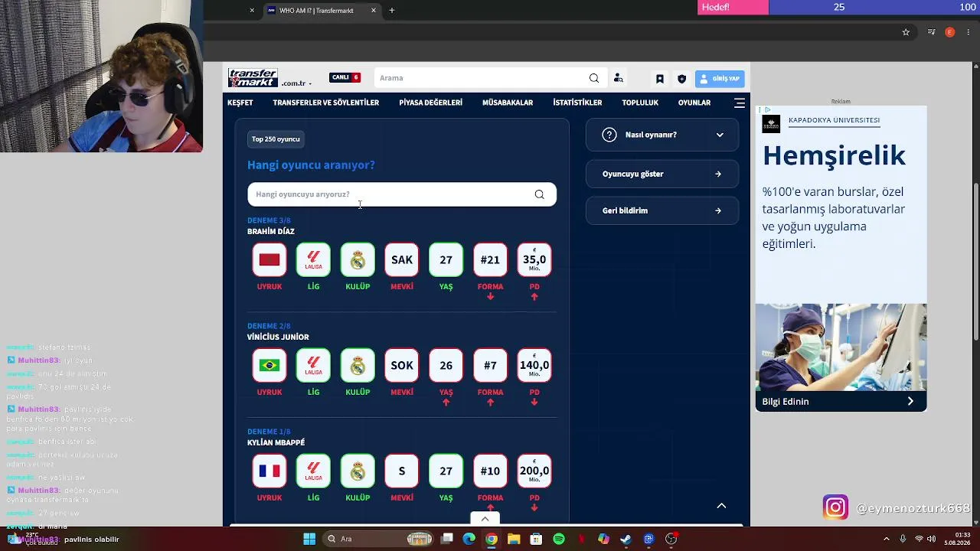The width and height of the screenshot is (980, 551).
Task: Click Morocco flag in Brahim Díaz row
Action: (x=269, y=259)
